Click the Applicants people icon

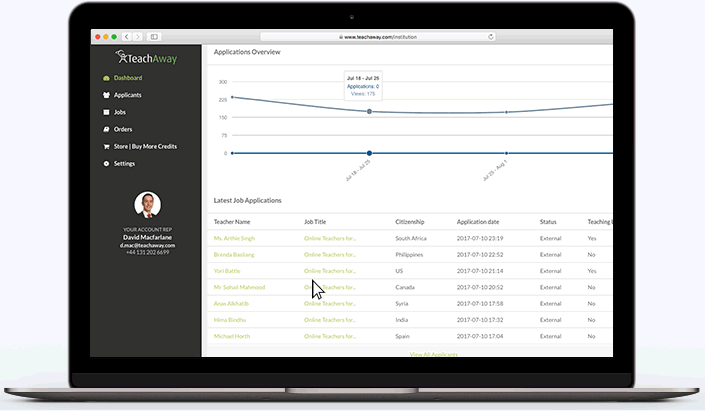coord(106,95)
